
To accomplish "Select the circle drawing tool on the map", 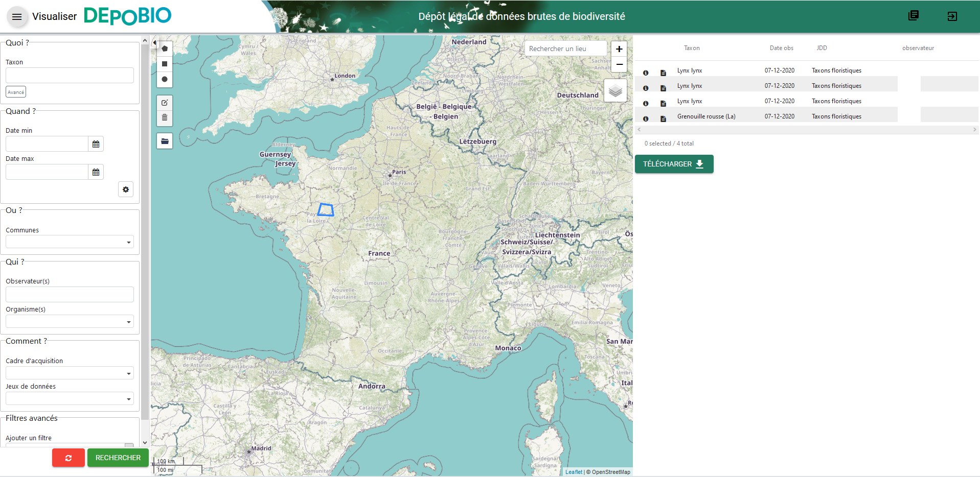I will coord(165,79).
